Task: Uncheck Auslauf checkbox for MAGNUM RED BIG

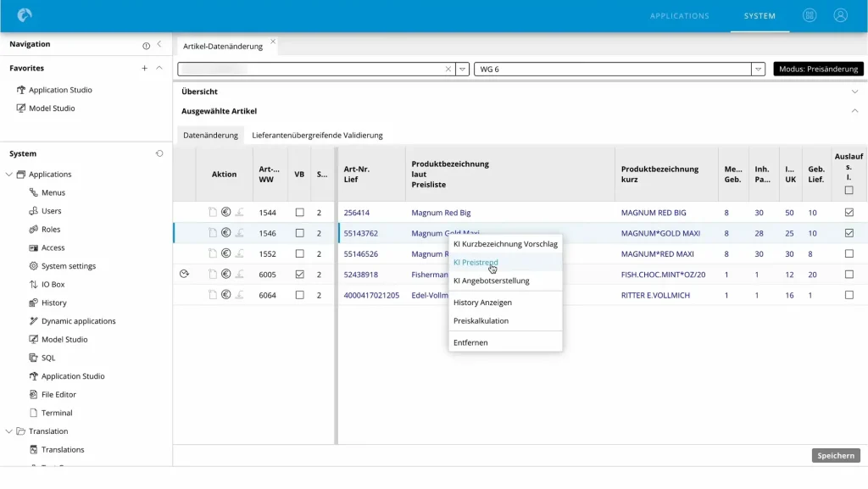Action: click(x=849, y=213)
